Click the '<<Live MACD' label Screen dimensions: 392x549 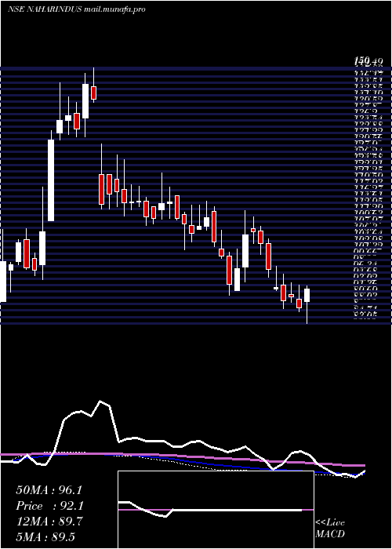330,529
